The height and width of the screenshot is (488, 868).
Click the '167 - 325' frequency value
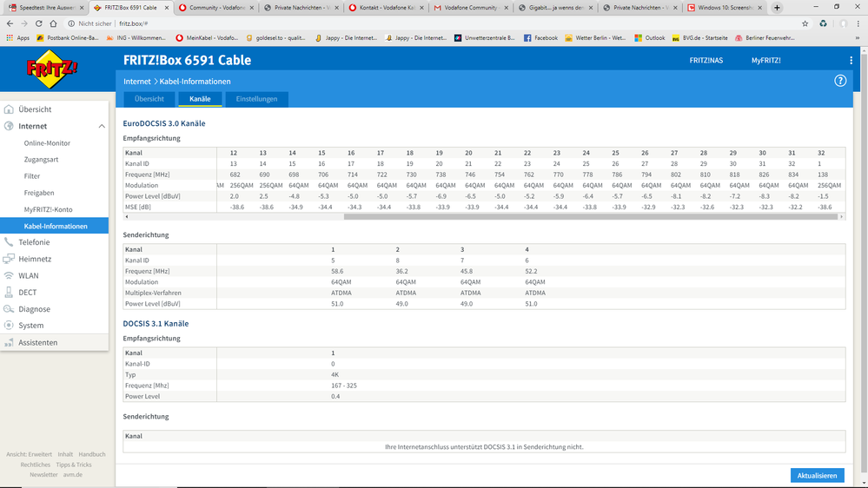pyautogui.click(x=344, y=385)
